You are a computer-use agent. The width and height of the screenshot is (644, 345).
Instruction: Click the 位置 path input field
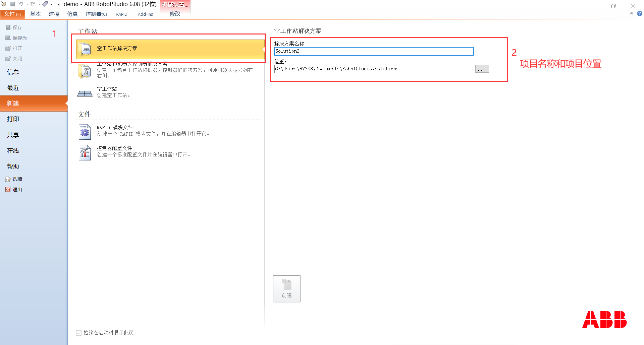pyautogui.click(x=374, y=69)
